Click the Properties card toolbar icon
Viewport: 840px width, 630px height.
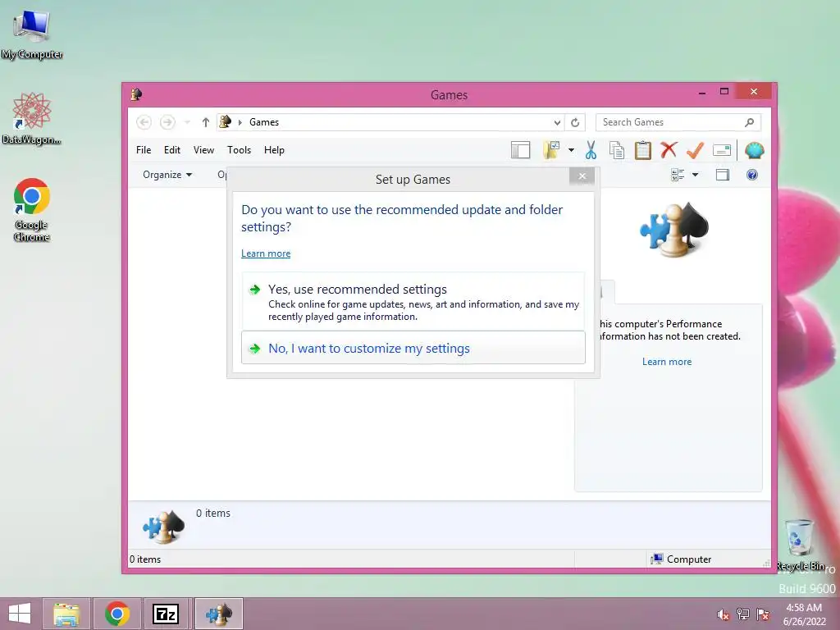(722, 151)
